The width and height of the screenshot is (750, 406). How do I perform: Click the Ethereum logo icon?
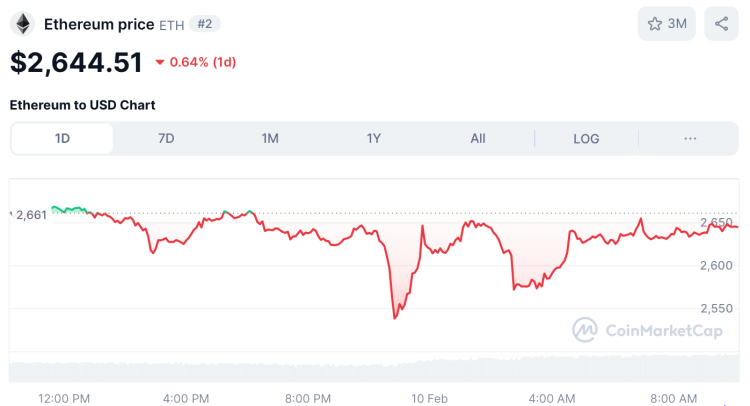click(x=22, y=23)
